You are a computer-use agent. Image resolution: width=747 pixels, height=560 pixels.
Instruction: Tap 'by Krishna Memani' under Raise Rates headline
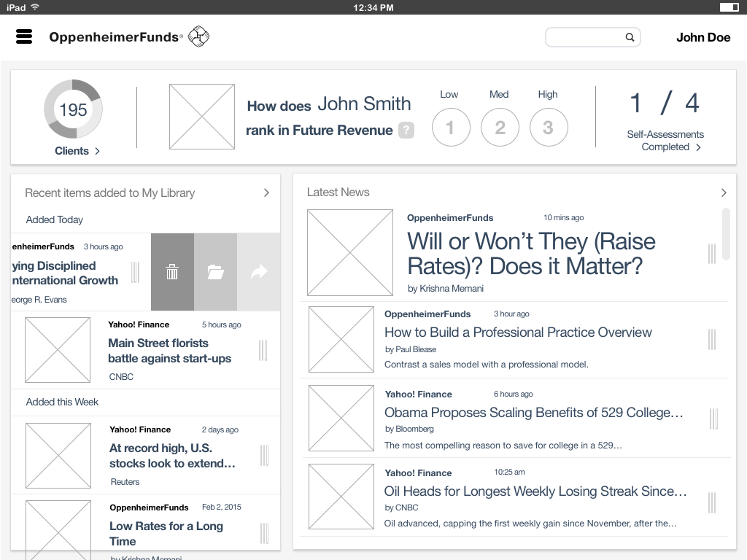click(x=446, y=289)
